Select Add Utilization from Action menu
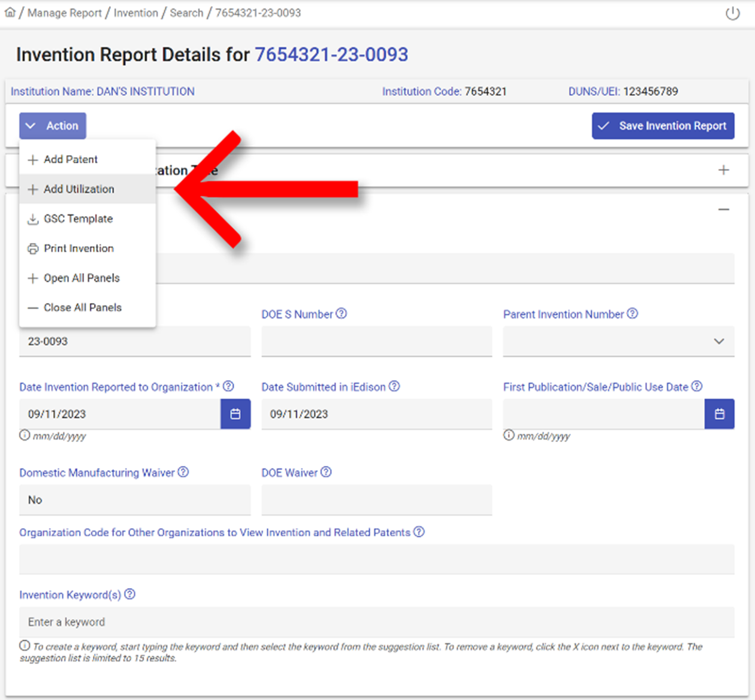Viewport: 755px width, 700px height. click(78, 189)
